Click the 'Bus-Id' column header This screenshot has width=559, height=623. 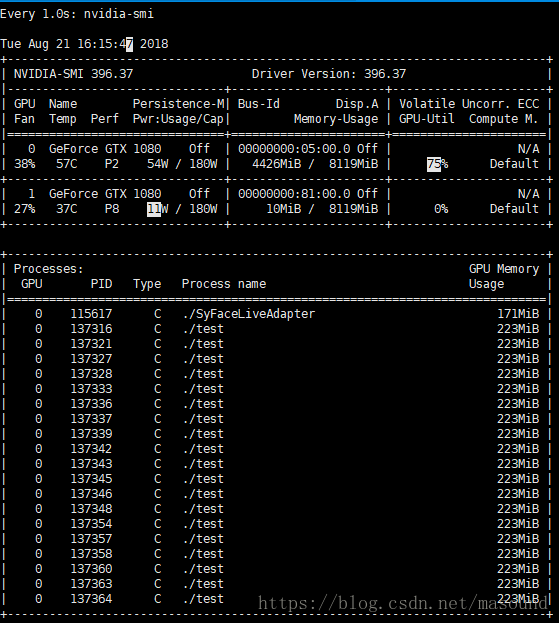259,104
